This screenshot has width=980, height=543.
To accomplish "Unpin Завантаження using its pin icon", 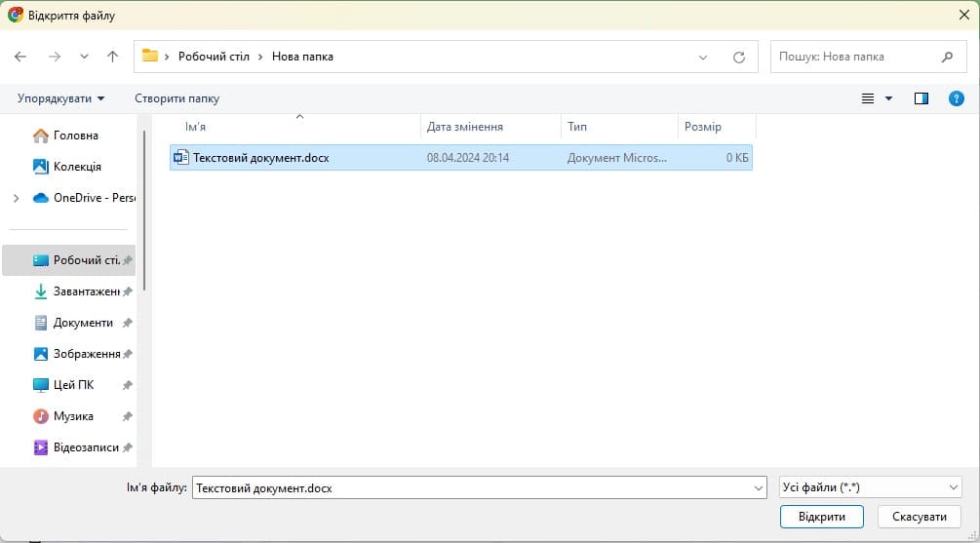I will coord(128,291).
